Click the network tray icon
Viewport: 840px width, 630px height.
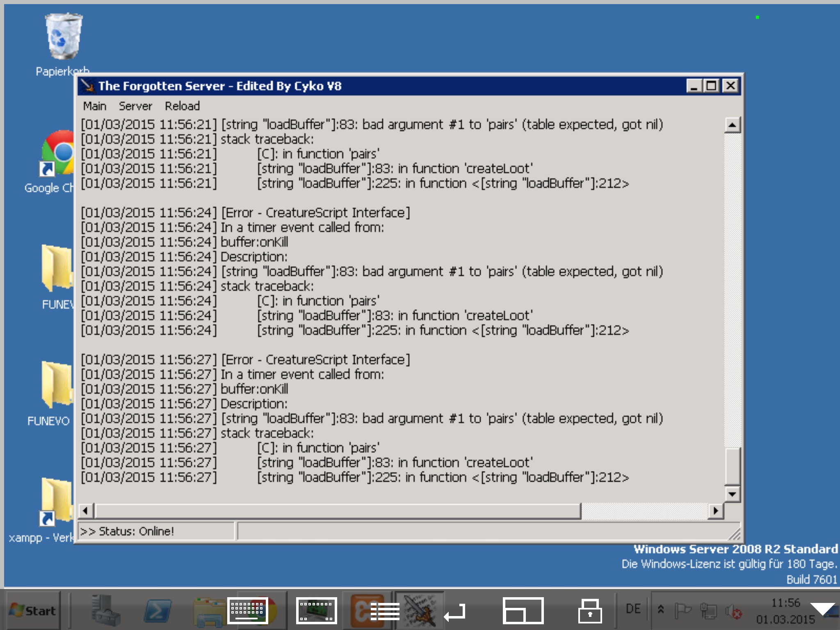pos(708,611)
